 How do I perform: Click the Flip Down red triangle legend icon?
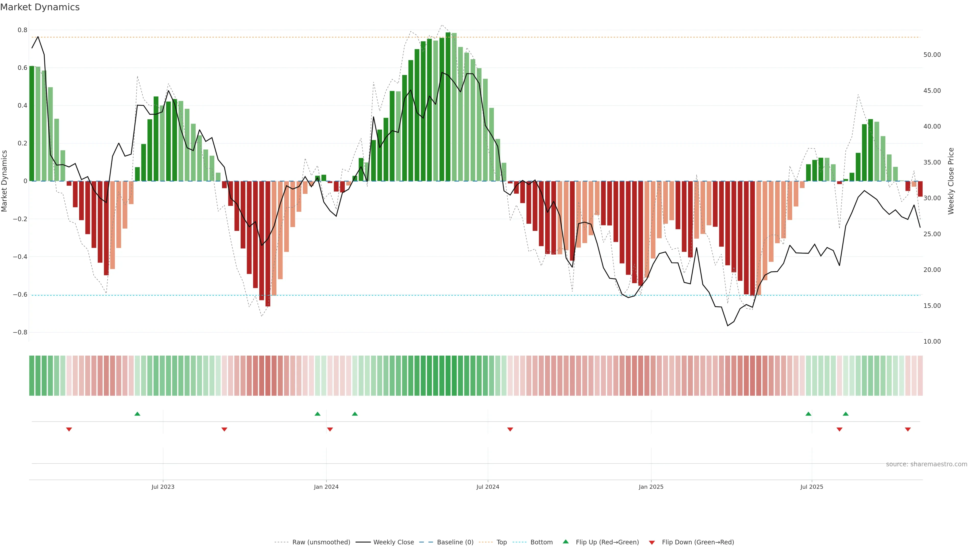tap(652, 542)
